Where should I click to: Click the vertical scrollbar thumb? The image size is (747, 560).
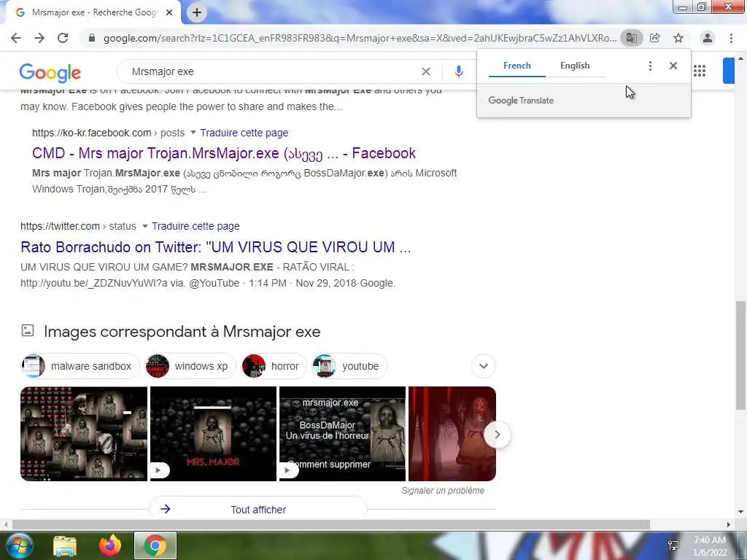tap(740, 355)
